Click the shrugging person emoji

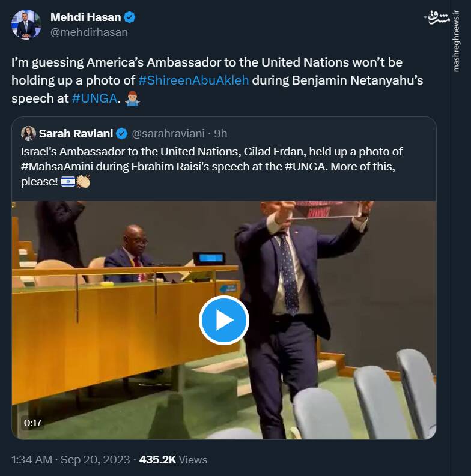pyautogui.click(x=131, y=98)
